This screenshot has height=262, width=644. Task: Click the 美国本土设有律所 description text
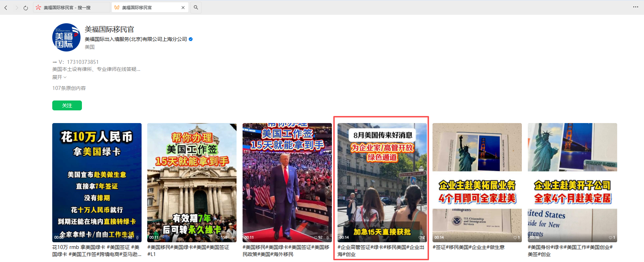pyautogui.click(x=96, y=69)
